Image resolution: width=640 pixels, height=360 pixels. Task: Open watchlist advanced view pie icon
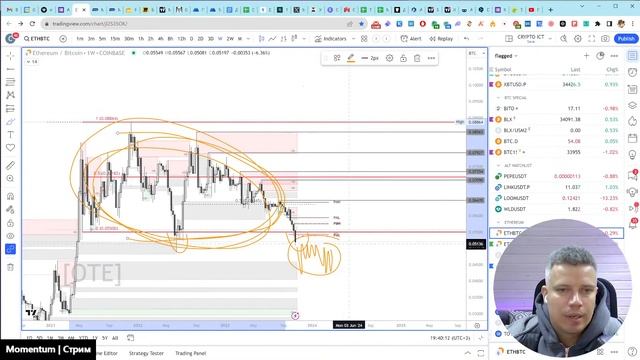pos(600,56)
